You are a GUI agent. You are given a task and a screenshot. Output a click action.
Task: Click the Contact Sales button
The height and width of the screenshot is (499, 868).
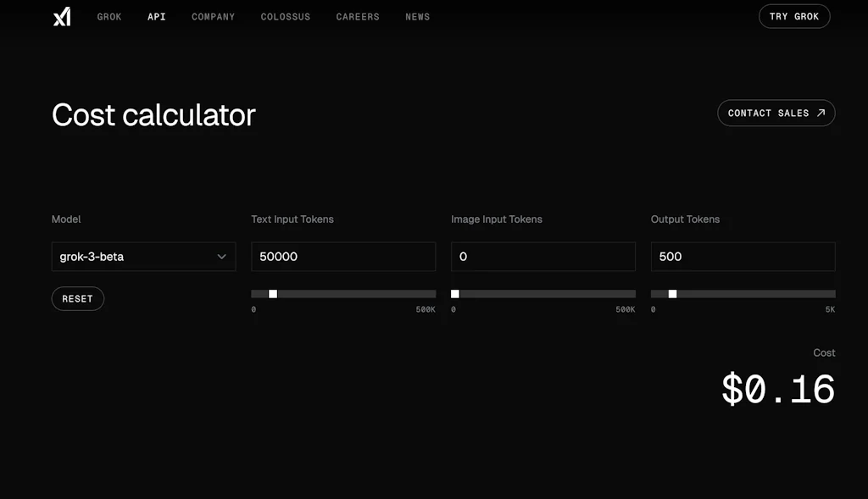click(776, 113)
